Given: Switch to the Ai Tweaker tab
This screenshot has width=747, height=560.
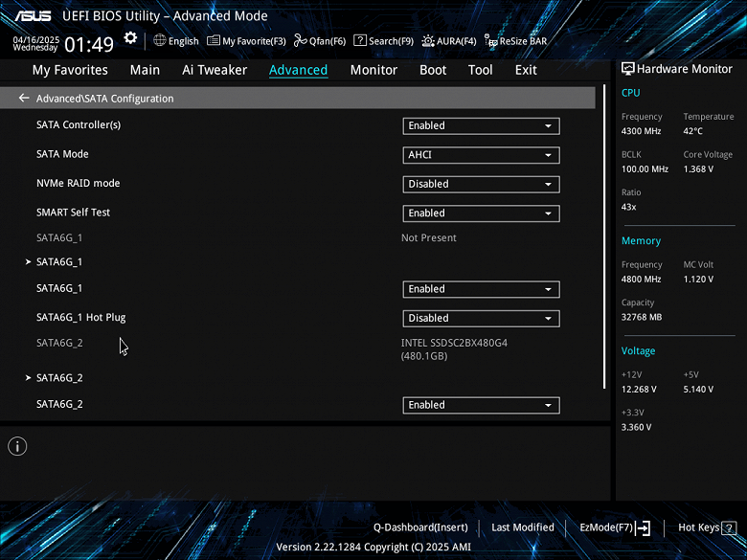Looking at the screenshot, I should point(215,70).
